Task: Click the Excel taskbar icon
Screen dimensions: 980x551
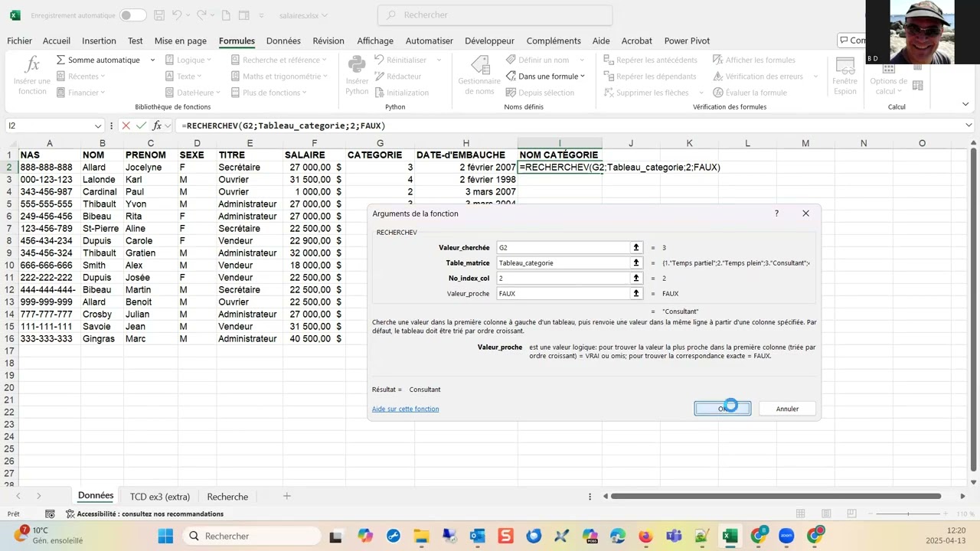Action: click(730, 536)
